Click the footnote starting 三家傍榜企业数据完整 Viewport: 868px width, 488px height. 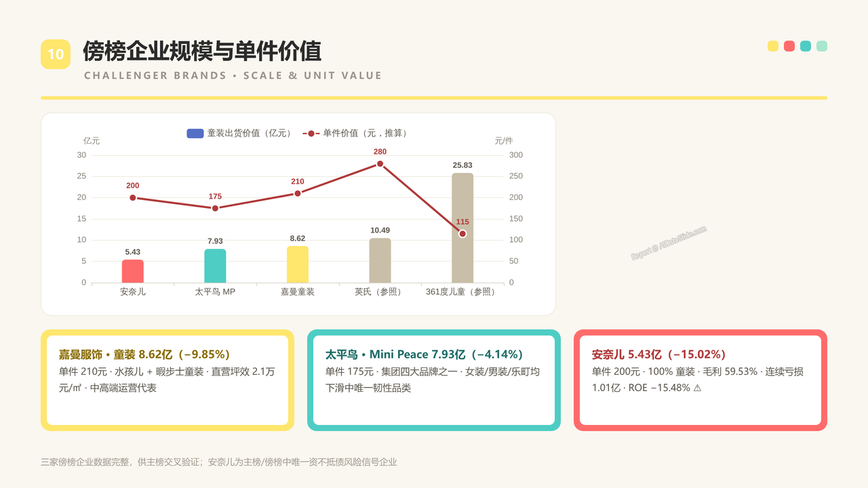[x=218, y=462]
